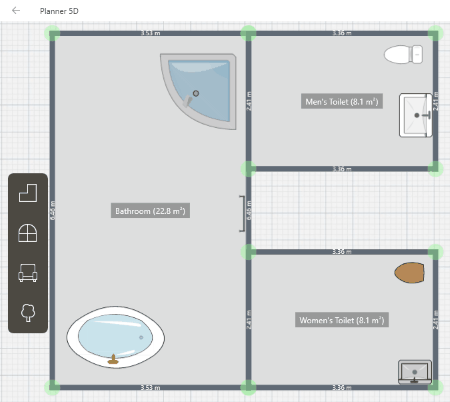Viewport: 450px width, 402px height.
Task: Select the doorway on the Bathroom wall
Action: 242,213
